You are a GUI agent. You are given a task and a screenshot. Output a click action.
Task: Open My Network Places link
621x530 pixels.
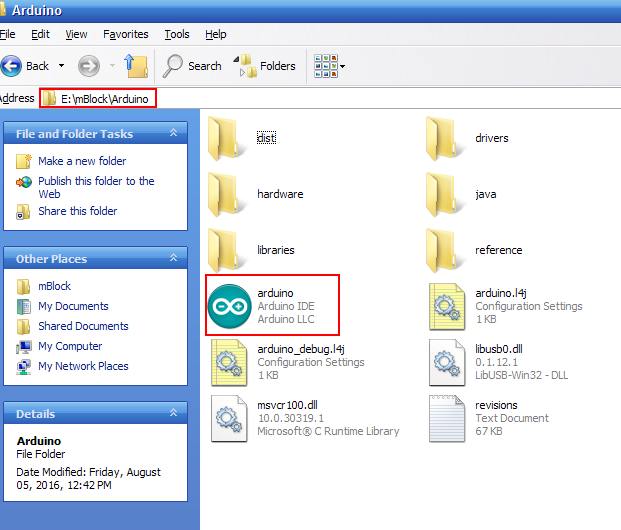[83, 366]
